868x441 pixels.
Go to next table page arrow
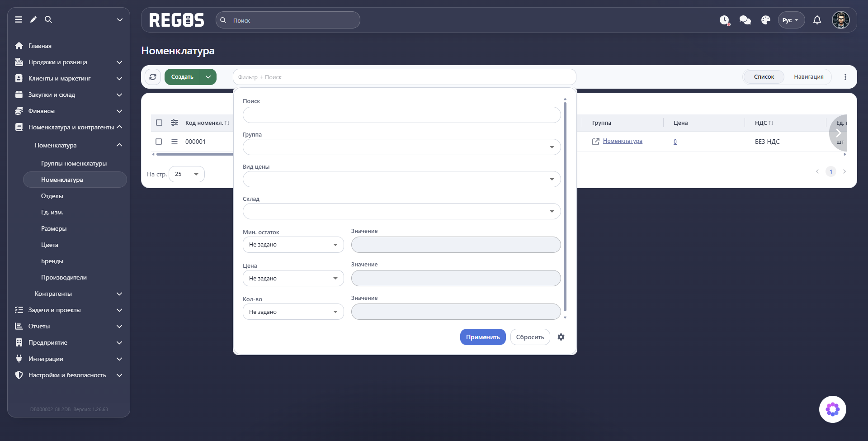tap(844, 171)
